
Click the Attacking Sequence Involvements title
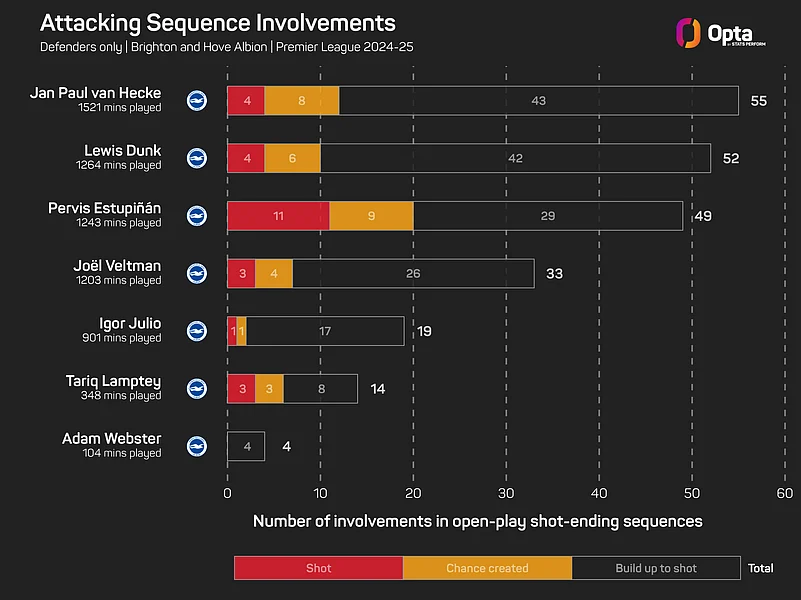218,24
